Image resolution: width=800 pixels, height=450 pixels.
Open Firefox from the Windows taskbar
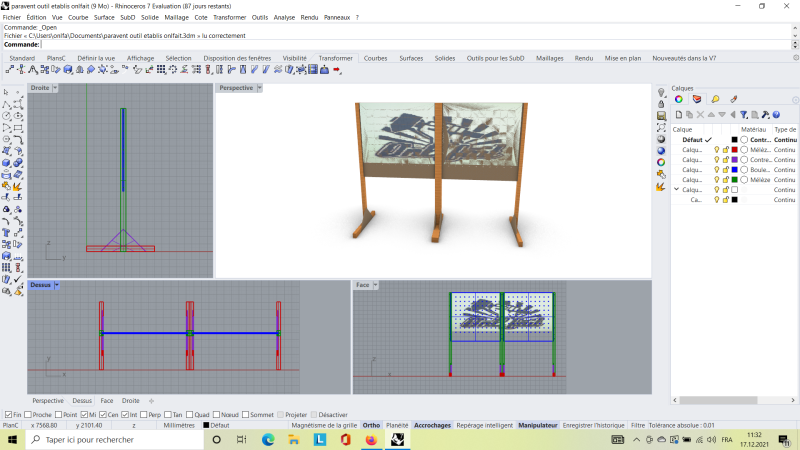370,439
